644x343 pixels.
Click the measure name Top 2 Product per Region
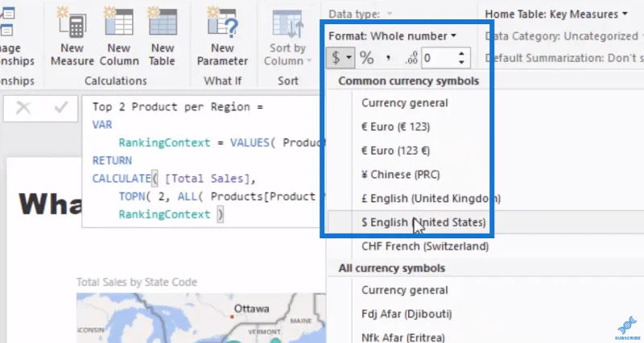pos(171,107)
